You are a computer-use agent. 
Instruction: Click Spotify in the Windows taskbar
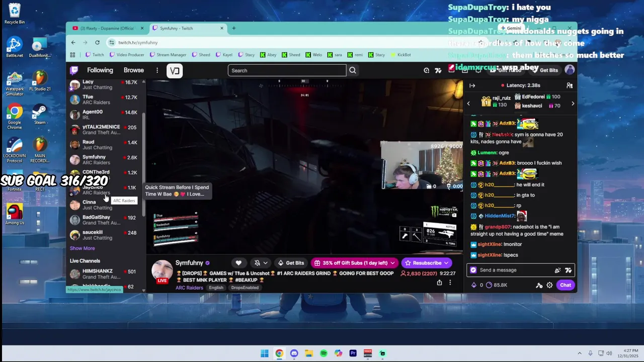pos(324,353)
